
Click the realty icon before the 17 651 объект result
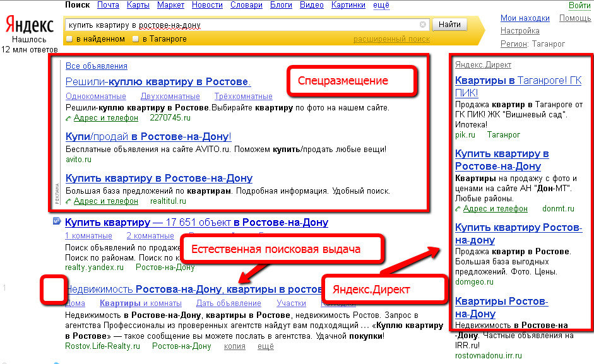(57, 221)
